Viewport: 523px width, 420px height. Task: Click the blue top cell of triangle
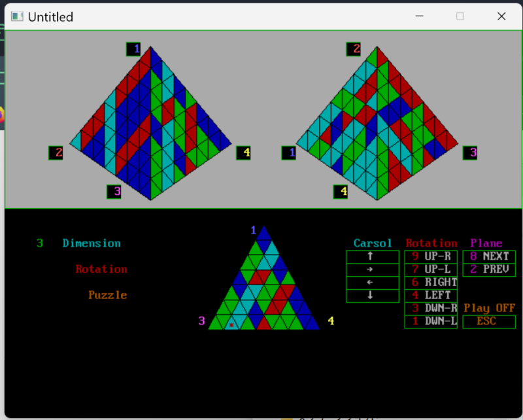[x=263, y=234]
